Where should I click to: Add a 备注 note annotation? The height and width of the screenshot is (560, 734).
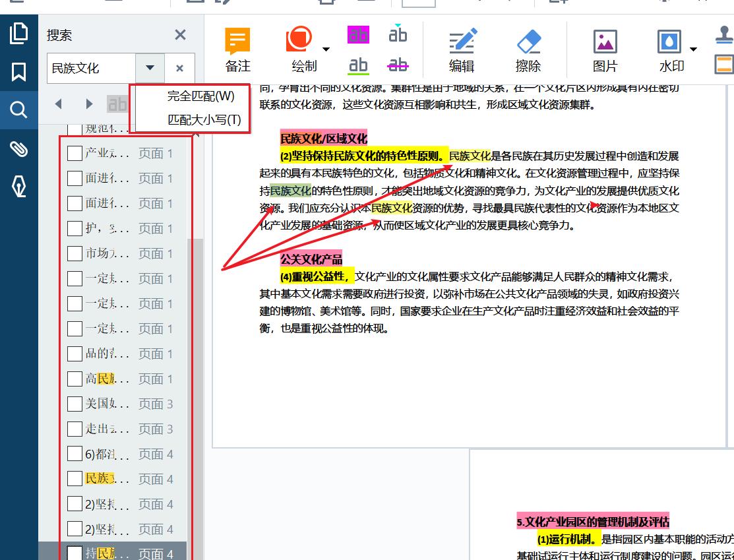[237, 49]
